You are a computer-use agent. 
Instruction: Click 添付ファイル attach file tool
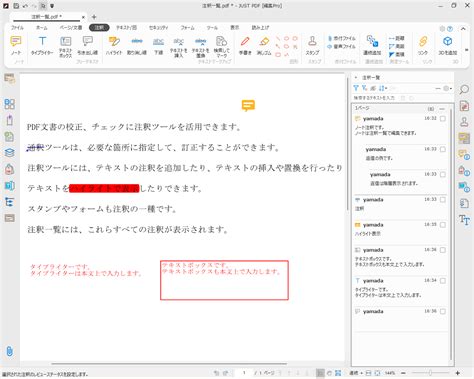[x=342, y=38]
